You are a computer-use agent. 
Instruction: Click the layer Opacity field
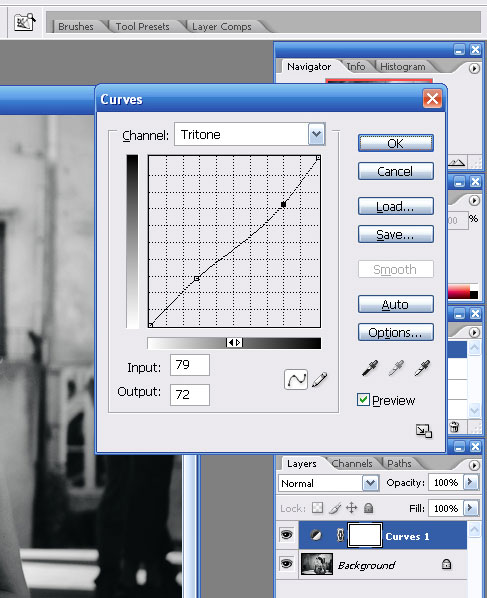click(x=446, y=482)
